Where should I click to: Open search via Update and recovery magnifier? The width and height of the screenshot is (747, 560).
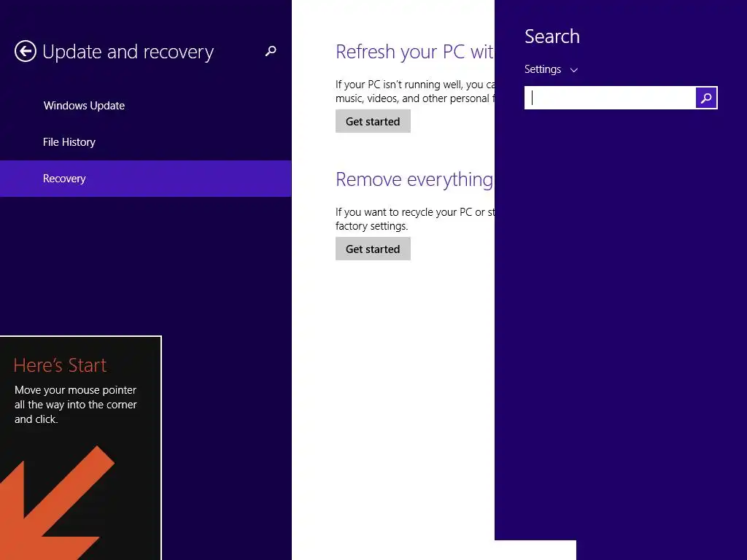point(271,51)
